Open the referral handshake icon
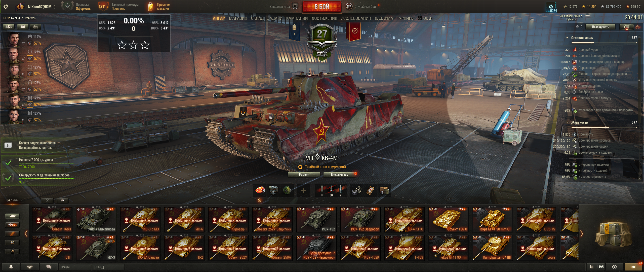 [30, 267]
